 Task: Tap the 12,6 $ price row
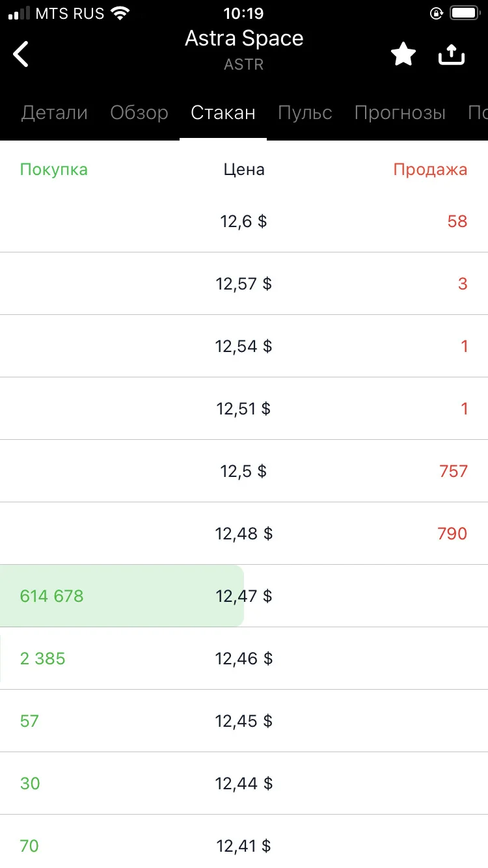pyautogui.click(x=244, y=221)
